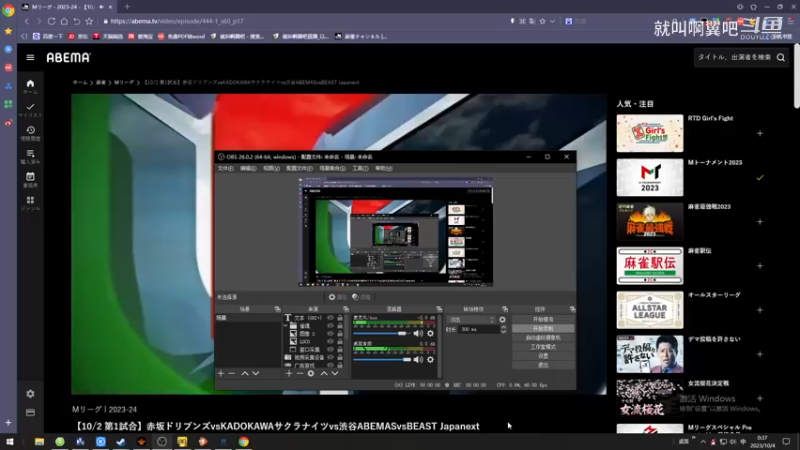Toggle visibility of 窗口采集 source
800x450 pixels.
[330, 349]
